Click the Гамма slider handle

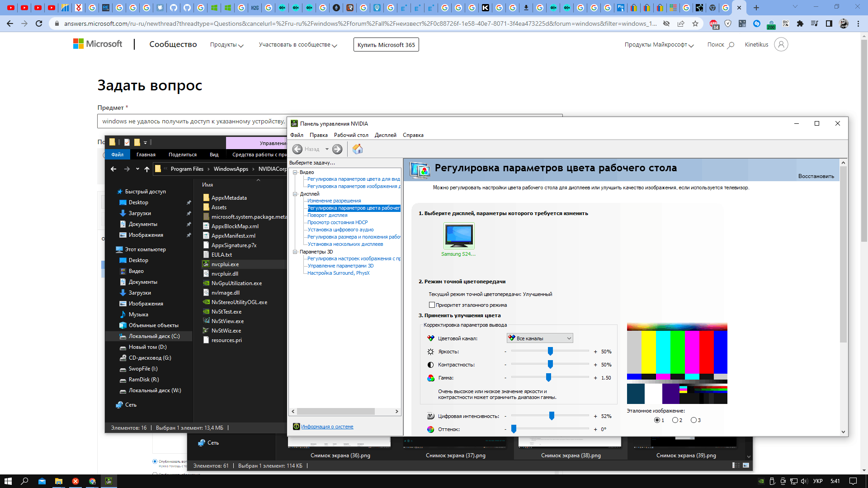pos(548,377)
